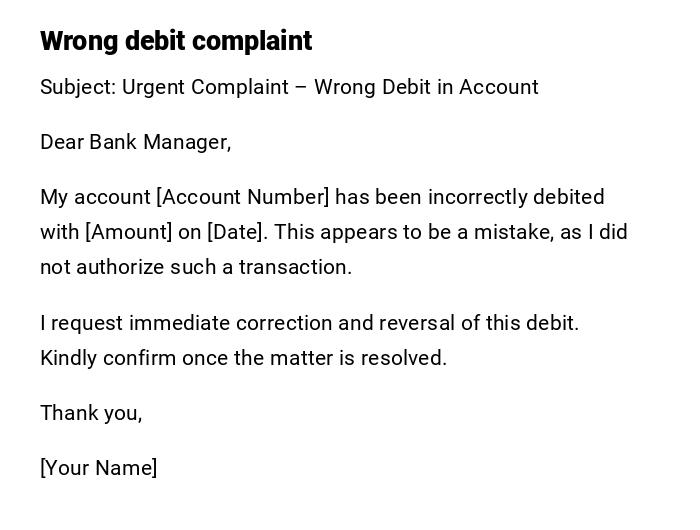Click the "Dear Bank Manager," greeting
This screenshot has height=530, width=700.
click(135, 142)
